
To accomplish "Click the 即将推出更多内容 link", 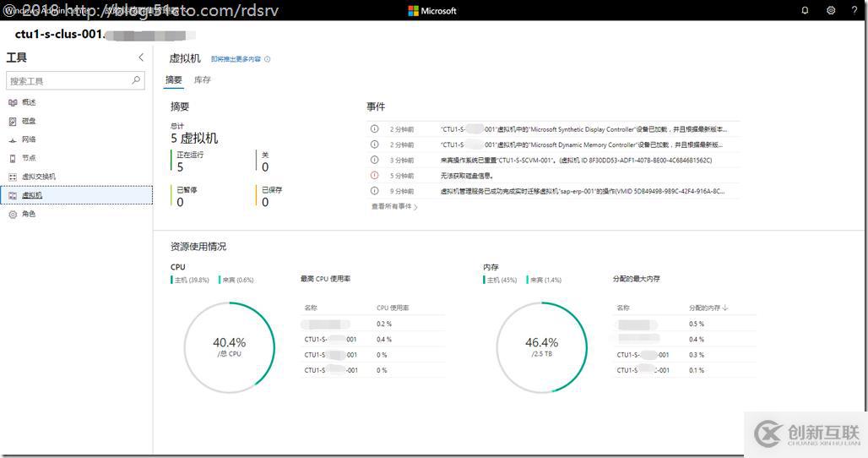I will point(236,59).
